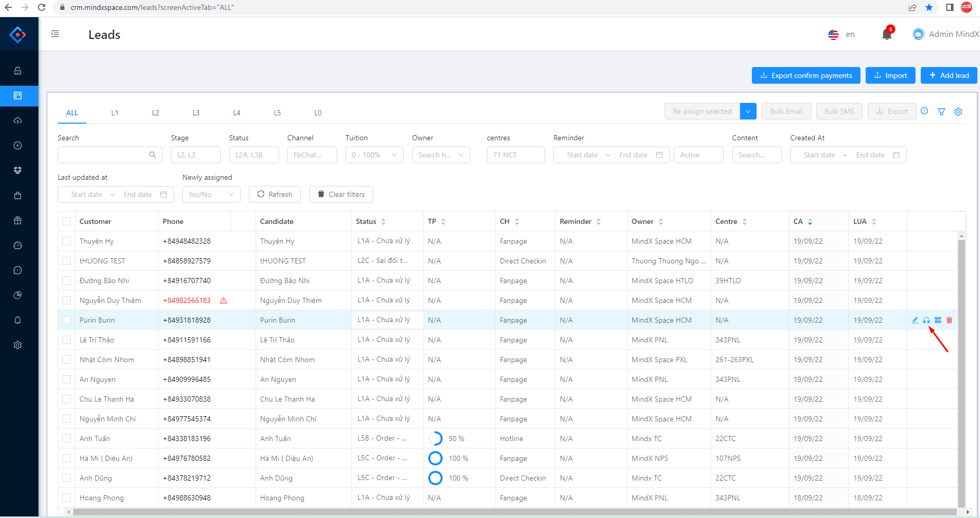Open the Re-assign selected dropdown arrow
The height and width of the screenshot is (518, 980).
(x=748, y=111)
